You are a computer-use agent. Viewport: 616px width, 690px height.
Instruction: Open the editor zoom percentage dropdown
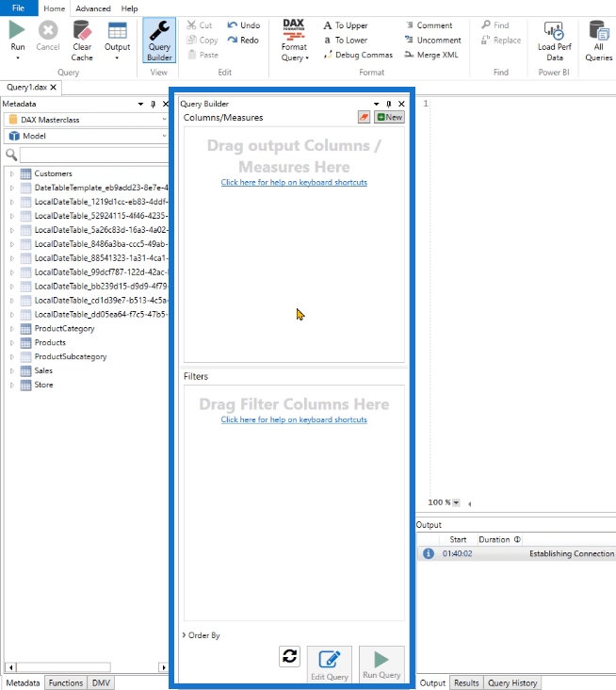click(x=456, y=502)
